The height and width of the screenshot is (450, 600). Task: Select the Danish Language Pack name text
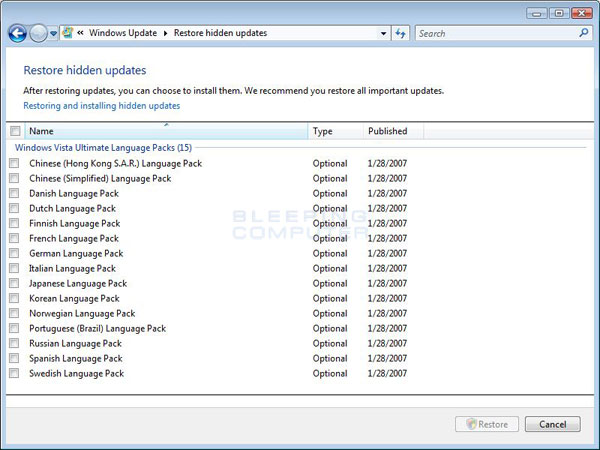coord(74,194)
